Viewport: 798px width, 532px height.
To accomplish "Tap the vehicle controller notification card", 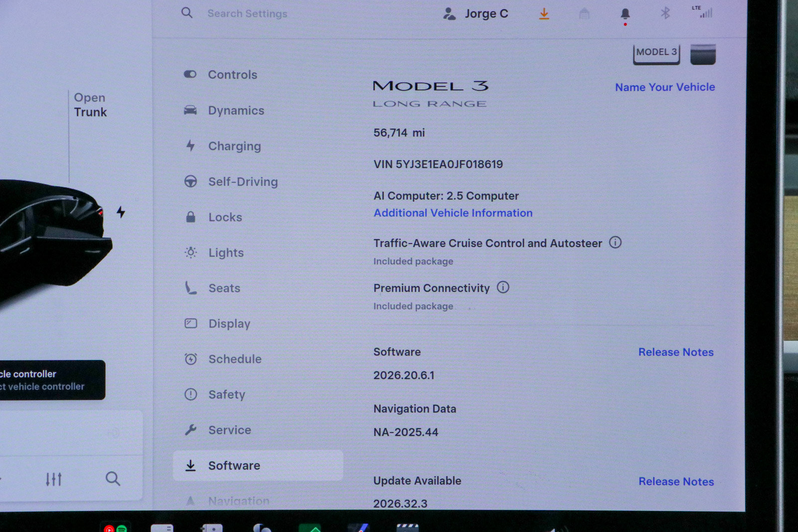I will point(51,380).
